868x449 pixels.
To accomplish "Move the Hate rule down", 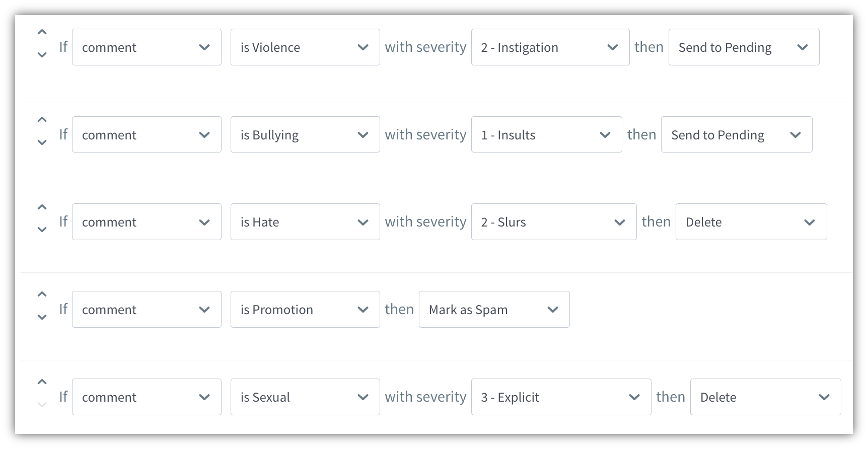I will click(x=42, y=230).
